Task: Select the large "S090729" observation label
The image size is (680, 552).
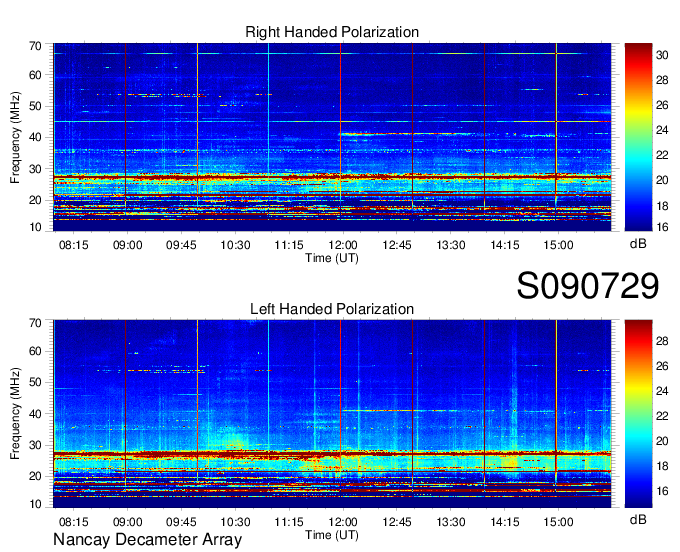Action: pos(588,286)
